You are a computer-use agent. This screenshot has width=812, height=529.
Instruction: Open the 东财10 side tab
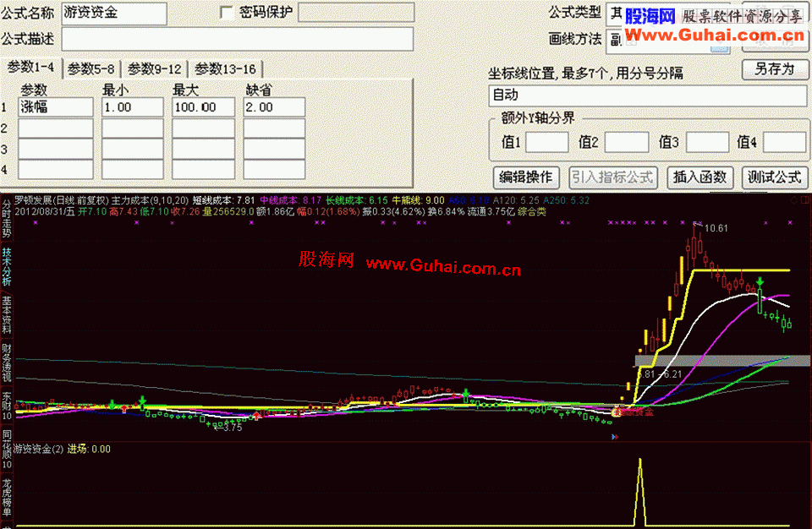point(6,406)
